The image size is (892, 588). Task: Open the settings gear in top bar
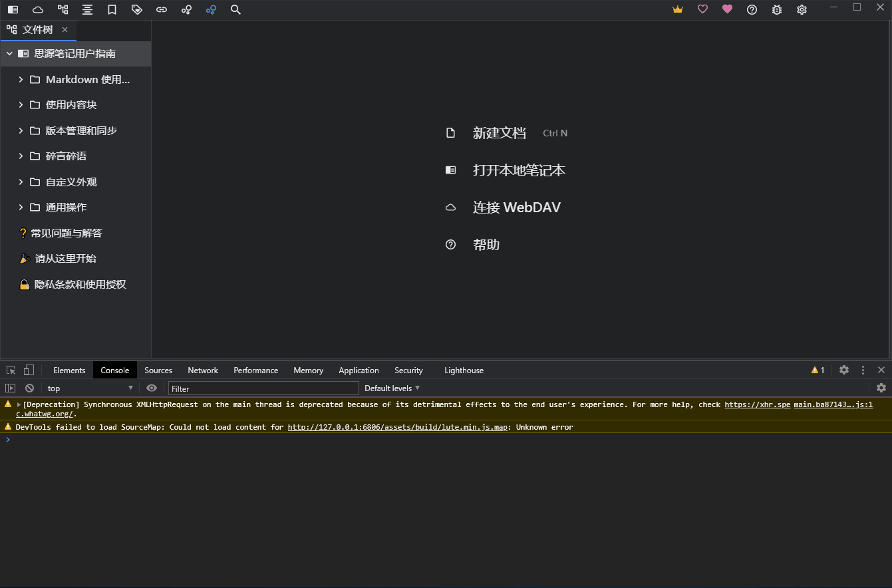[x=802, y=10]
